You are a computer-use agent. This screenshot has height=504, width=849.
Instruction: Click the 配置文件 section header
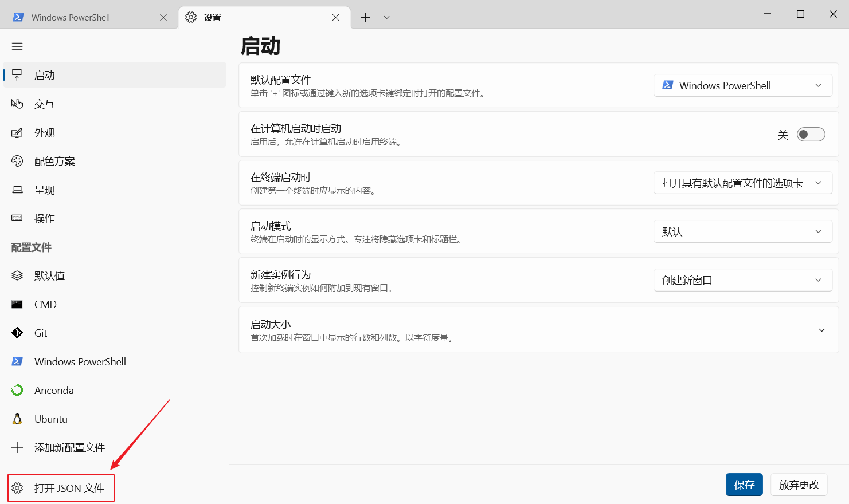click(x=32, y=247)
